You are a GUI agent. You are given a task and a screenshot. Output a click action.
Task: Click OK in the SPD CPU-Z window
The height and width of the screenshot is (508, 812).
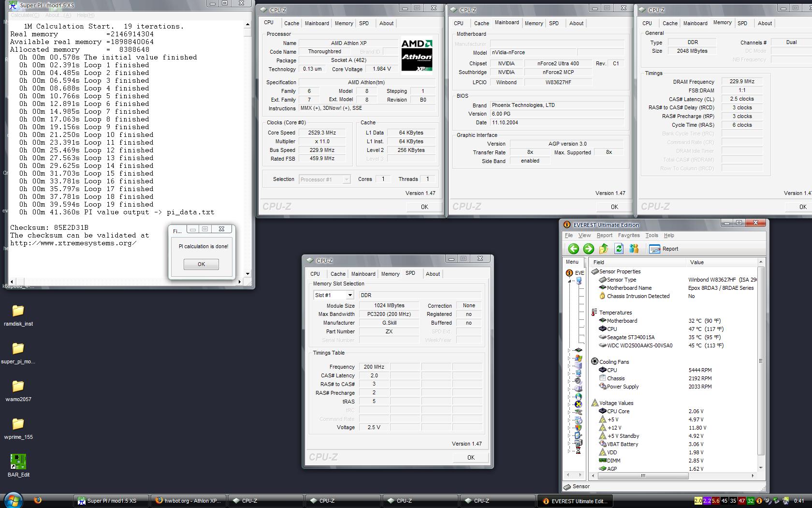(471, 457)
